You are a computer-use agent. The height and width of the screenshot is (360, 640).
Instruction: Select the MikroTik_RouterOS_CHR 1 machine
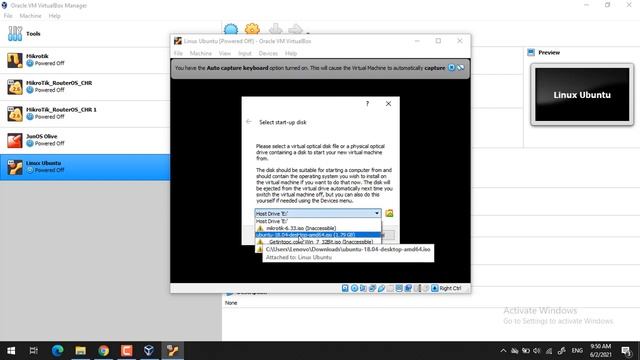(85, 113)
